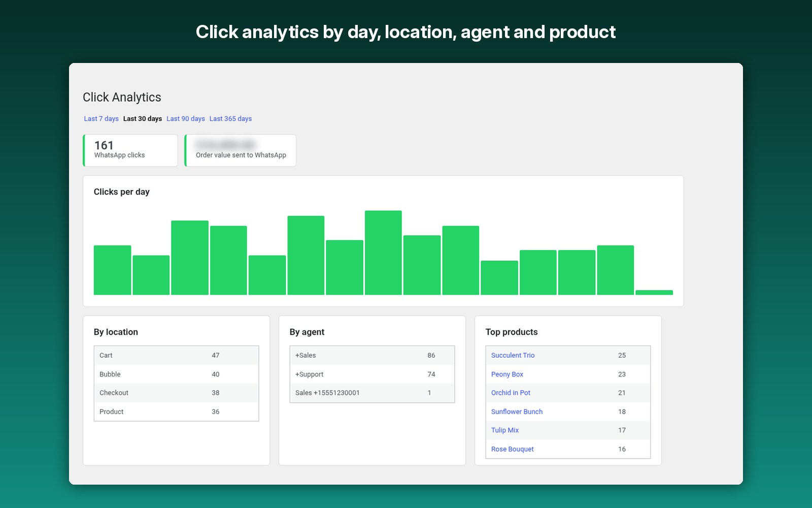The image size is (812, 508).
Task: Click the value 86 in the +Sales row
Action: 431,356
